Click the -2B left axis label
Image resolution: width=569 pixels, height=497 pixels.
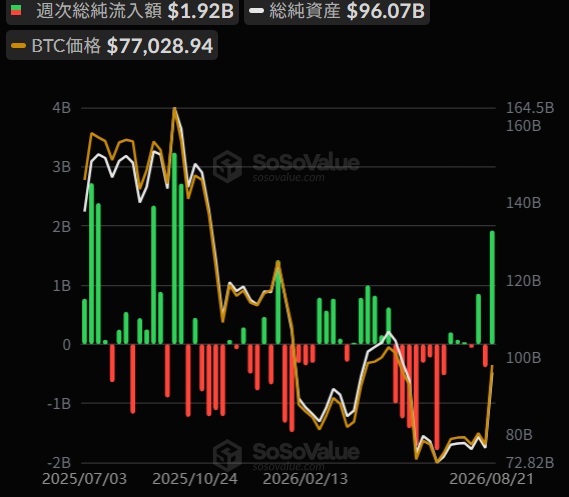tap(59, 463)
